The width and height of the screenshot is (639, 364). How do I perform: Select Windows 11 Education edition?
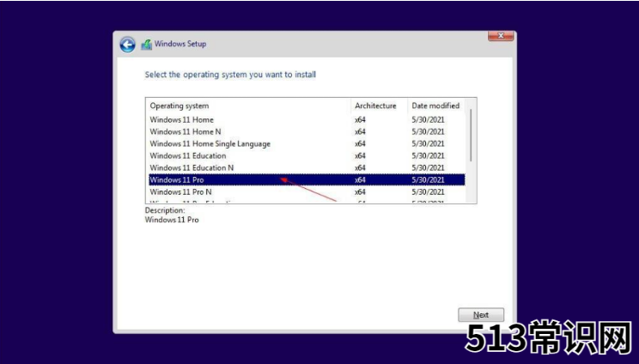(307, 155)
